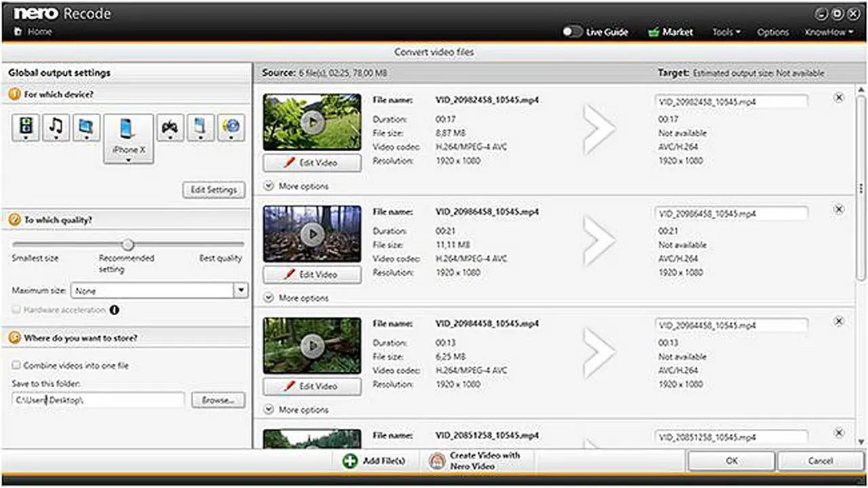Open the dropdown arrow below iPhone X
Image resolution: width=868 pixels, height=488 pixels.
tap(129, 160)
